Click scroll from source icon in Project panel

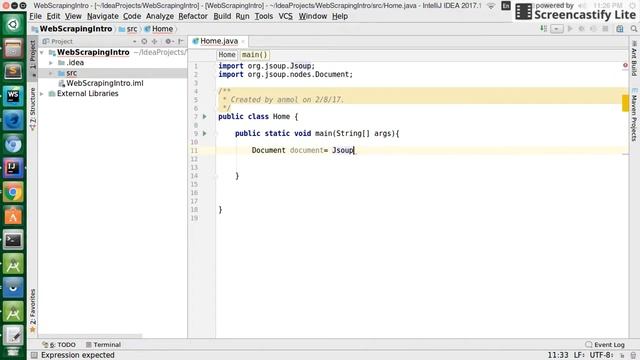[144, 41]
